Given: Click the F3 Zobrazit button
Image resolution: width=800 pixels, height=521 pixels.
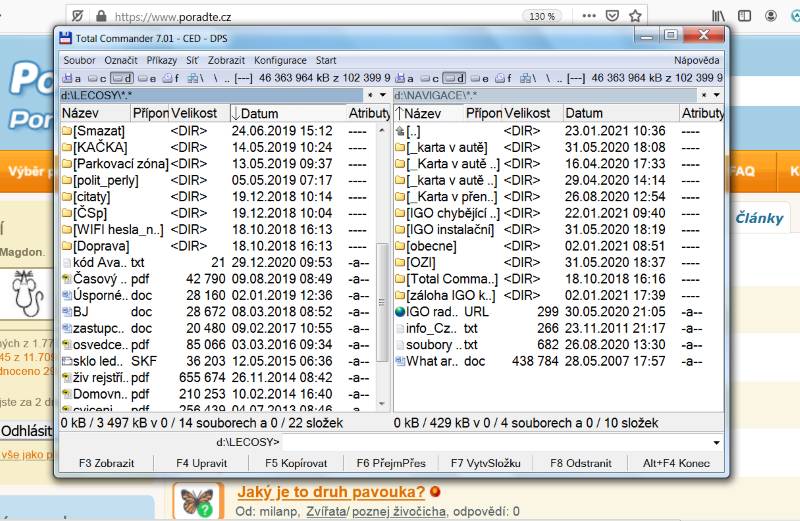Looking at the screenshot, I should (x=107, y=463).
